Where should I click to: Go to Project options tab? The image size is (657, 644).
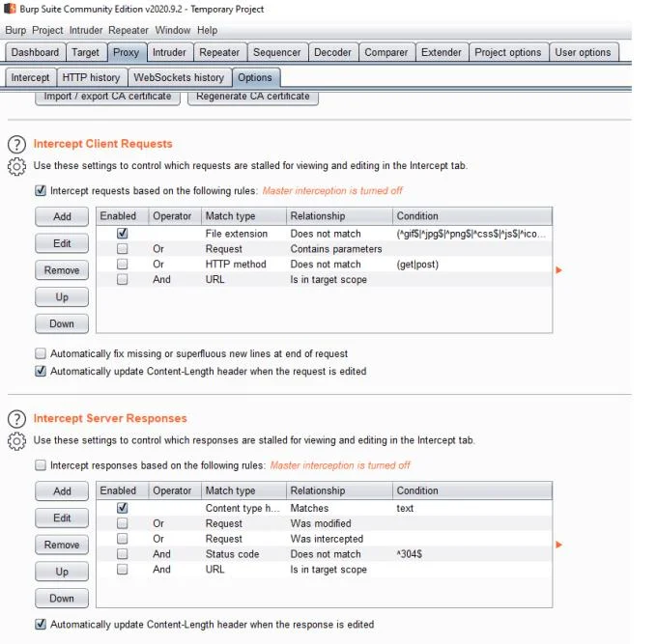point(508,52)
